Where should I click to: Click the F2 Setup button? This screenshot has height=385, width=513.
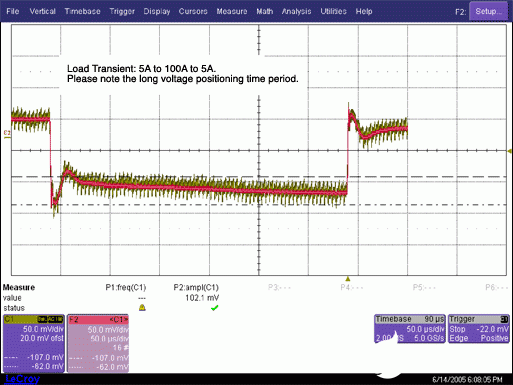click(488, 11)
